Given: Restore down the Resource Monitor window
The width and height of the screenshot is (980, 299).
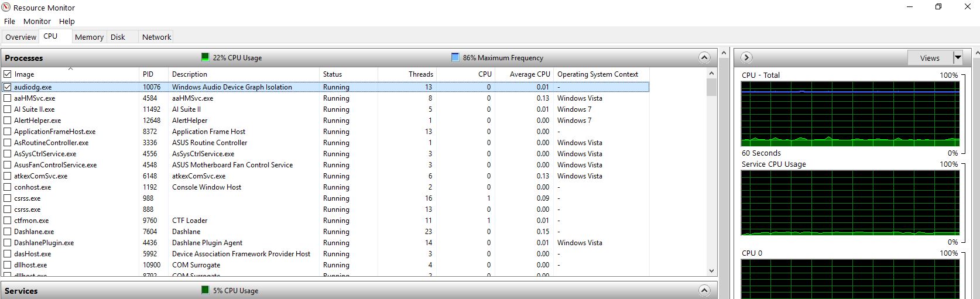Looking at the screenshot, I should (x=938, y=7).
